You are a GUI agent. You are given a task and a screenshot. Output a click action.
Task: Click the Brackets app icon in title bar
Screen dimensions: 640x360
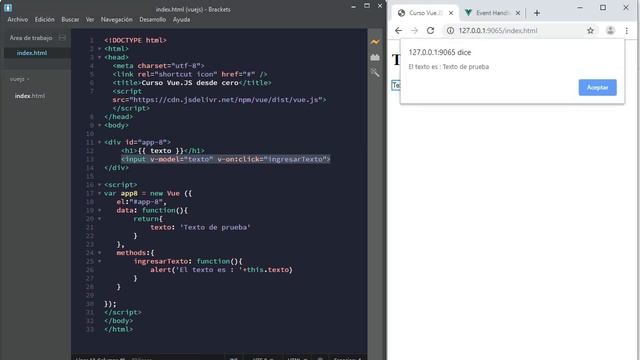(x=8, y=7)
